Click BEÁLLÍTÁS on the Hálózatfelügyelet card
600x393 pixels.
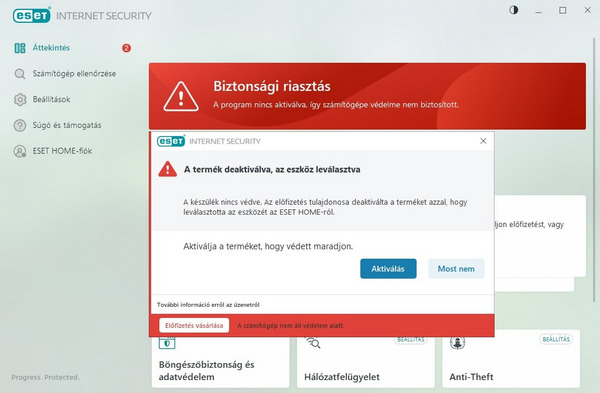coord(411,339)
